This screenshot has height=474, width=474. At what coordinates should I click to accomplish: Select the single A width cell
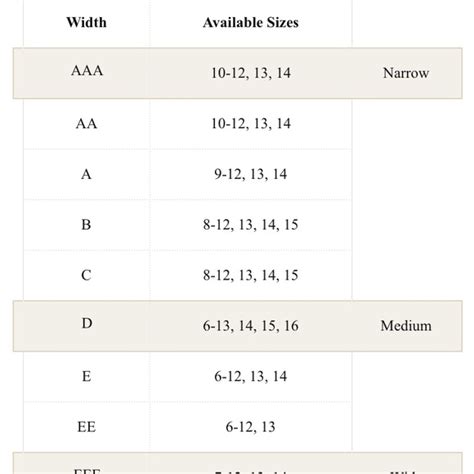[86, 174]
